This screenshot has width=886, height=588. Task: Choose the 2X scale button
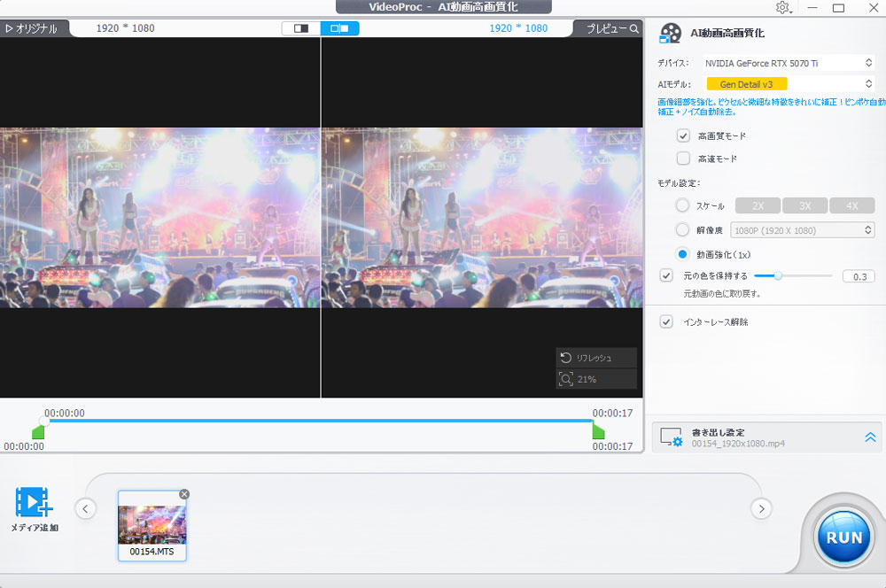coord(758,205)
